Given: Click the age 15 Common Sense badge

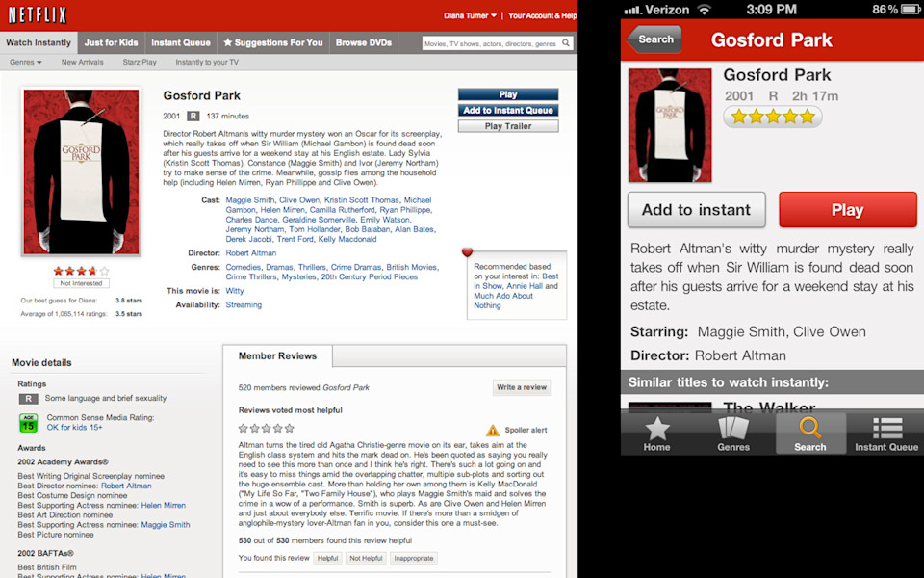Looking at the screenshot, I should (28, 423).
